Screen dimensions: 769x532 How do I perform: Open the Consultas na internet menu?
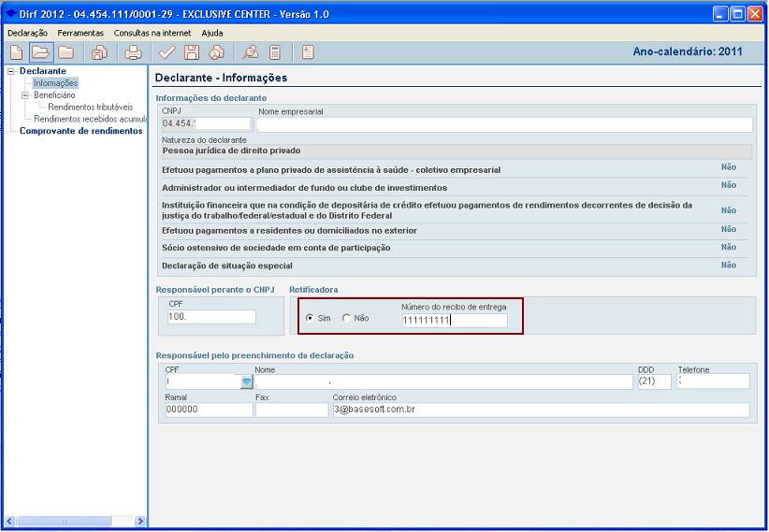click(x=152, y=33)
